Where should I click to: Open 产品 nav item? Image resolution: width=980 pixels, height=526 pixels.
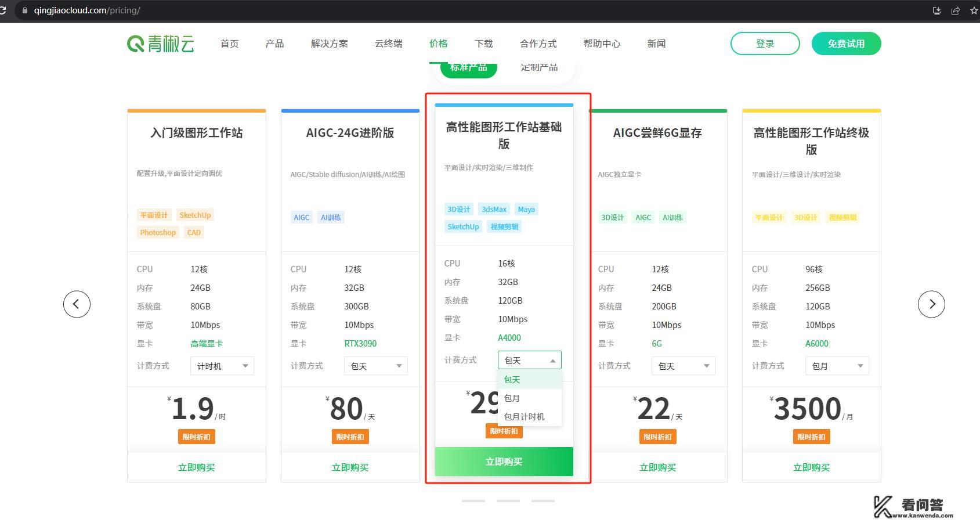[x=275, y=44]
